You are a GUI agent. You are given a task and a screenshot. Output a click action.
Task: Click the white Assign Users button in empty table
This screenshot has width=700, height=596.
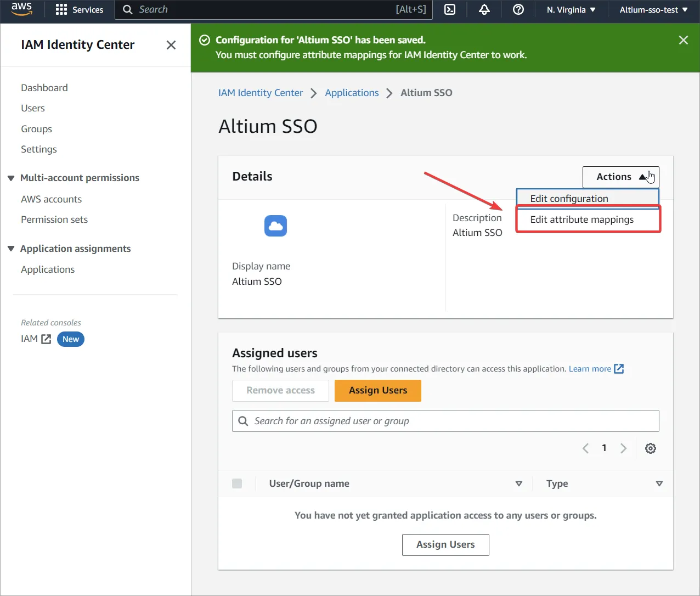445,545
